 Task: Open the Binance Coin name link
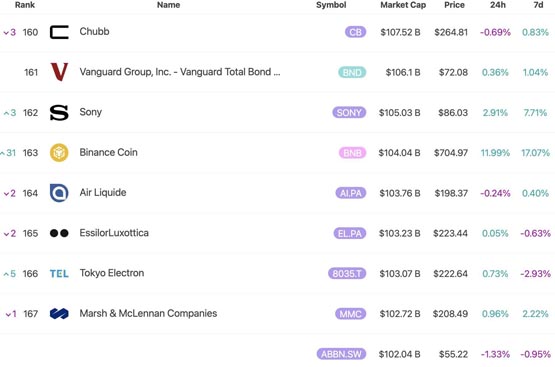point(108,153)
